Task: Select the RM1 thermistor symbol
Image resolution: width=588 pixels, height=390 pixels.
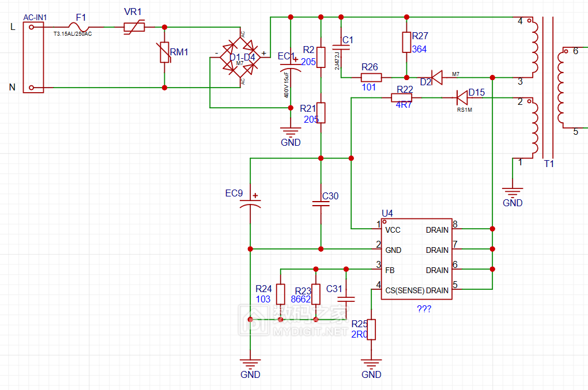Action: tap(165, 52)
